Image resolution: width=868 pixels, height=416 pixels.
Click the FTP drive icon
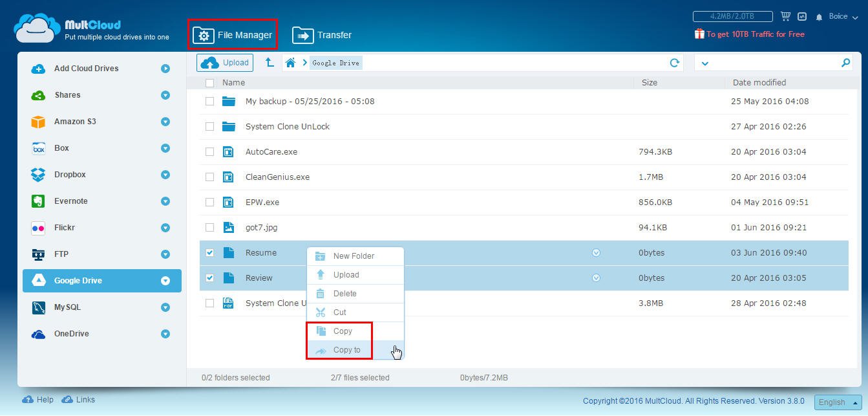tap(38, 254)
